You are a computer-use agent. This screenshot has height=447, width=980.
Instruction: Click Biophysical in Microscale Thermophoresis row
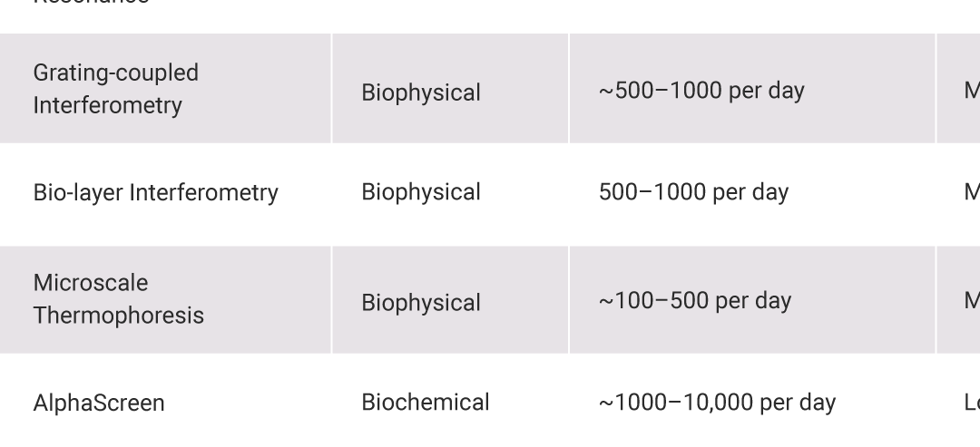(x=421, y=303)
